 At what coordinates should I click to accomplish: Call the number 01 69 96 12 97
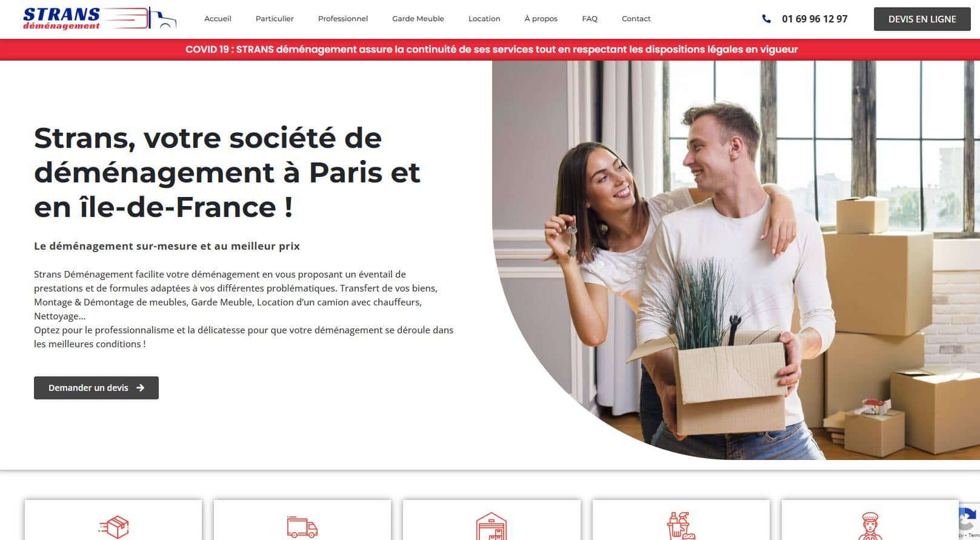(x=815, y=19)
